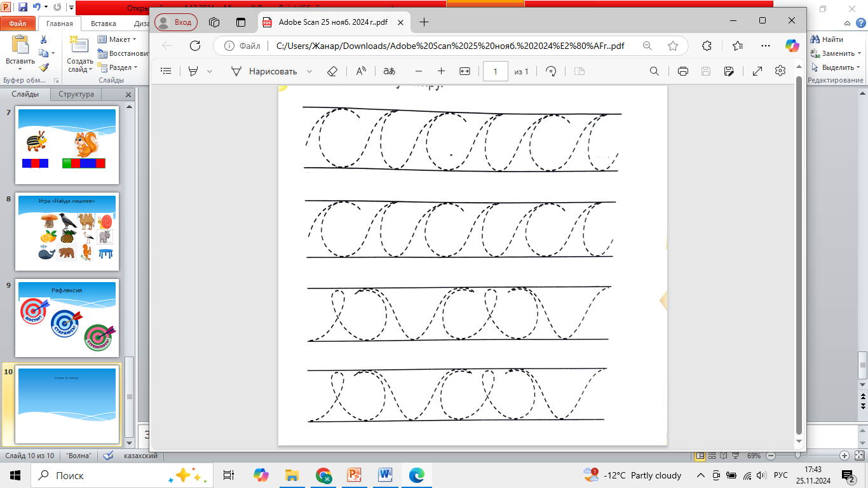Viewport: 868px width, 488px height.
Task: Open Edge tab actions menu
Action: [x=241, y=22]
